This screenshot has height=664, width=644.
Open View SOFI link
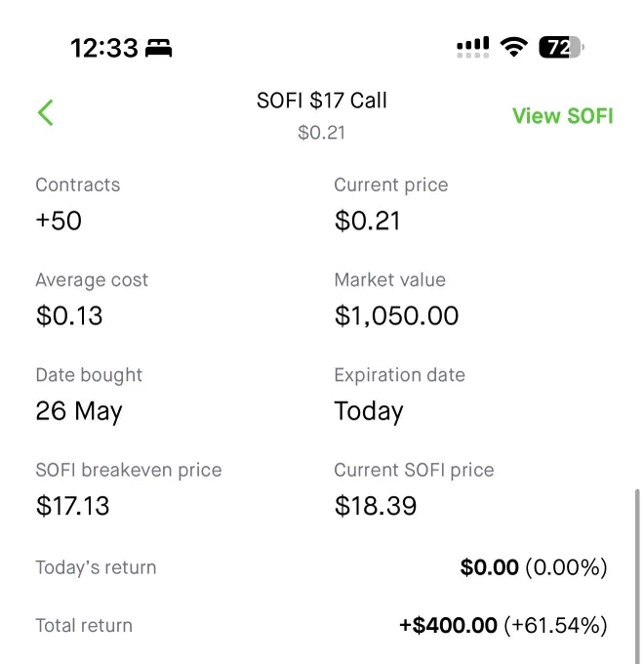562,116
